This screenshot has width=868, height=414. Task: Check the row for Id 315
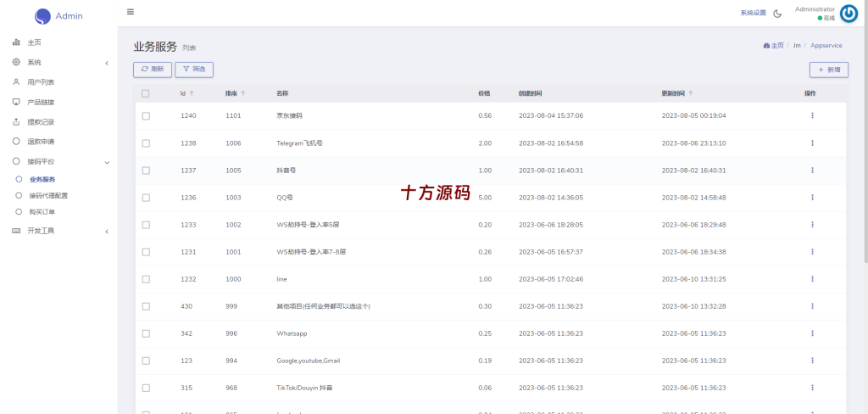(x=146, y=388)
